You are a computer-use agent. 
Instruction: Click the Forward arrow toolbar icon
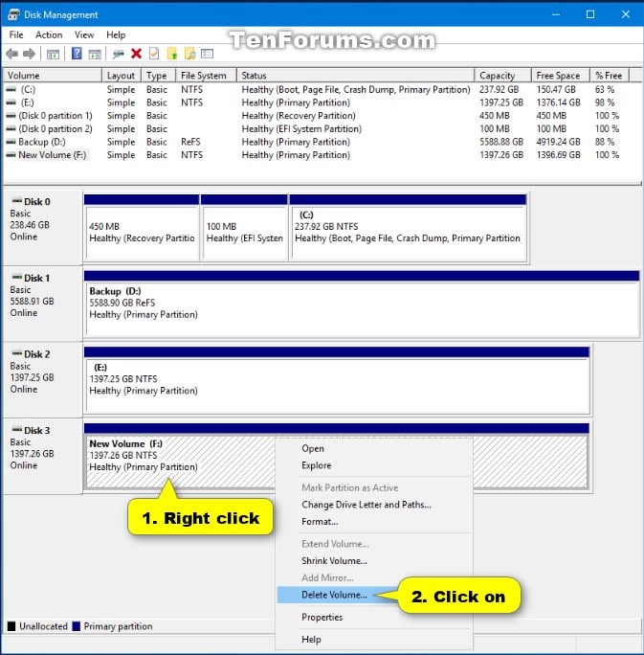click(29, 54)
